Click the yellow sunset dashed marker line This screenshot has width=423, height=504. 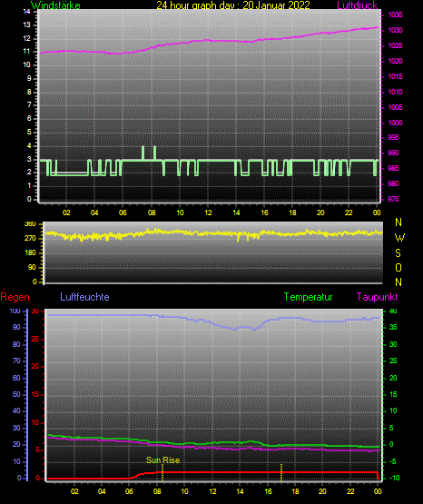tap(281, 472)
